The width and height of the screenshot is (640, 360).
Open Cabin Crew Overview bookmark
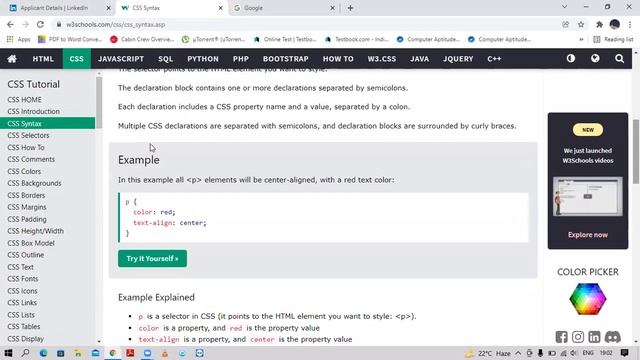(x=142, y=39)
